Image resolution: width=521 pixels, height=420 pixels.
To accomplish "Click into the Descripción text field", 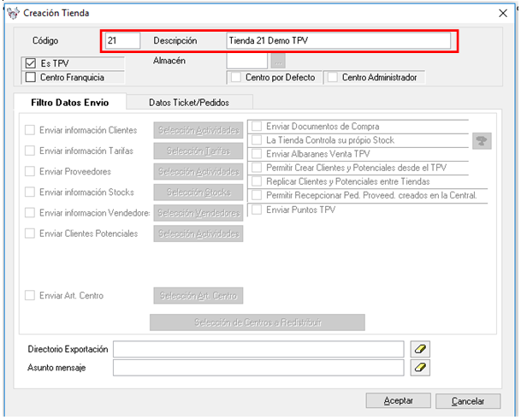I will 338,41.
